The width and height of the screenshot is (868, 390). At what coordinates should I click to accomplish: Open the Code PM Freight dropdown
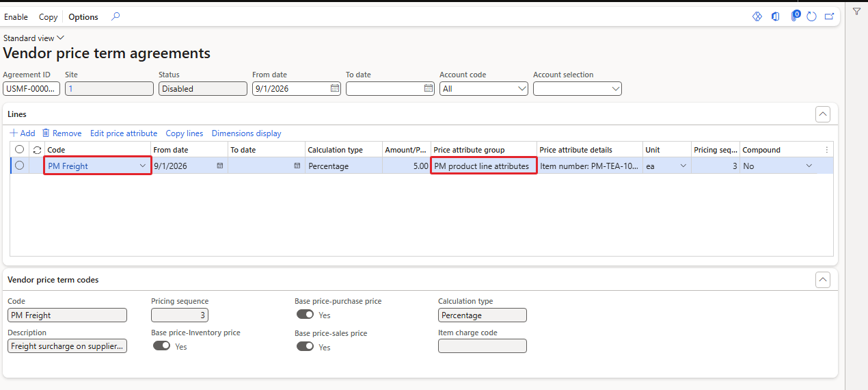143,166
